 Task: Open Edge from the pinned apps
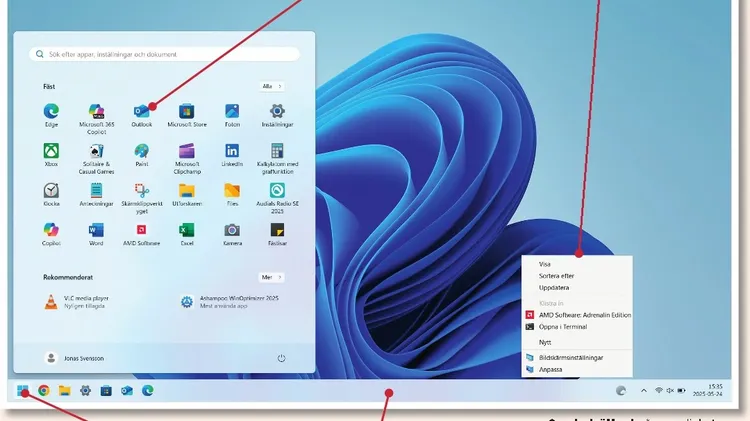pos(51,115)
